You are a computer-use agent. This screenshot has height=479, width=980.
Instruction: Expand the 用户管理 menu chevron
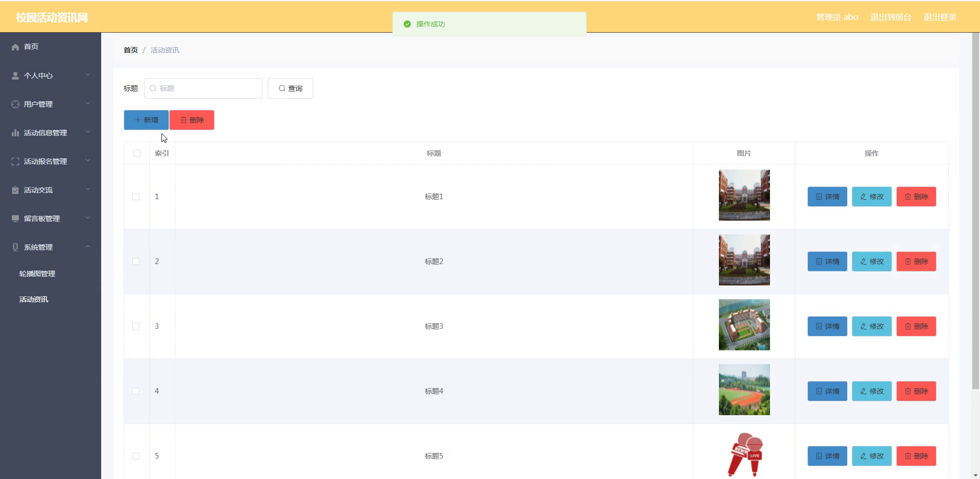[x=88, y=103]
